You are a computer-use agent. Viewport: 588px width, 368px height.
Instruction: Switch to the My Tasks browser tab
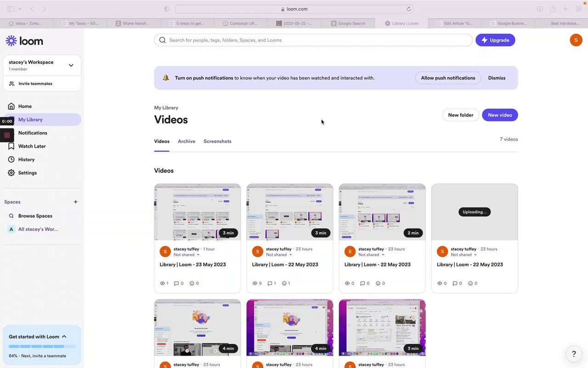click(x=80, y=23)
